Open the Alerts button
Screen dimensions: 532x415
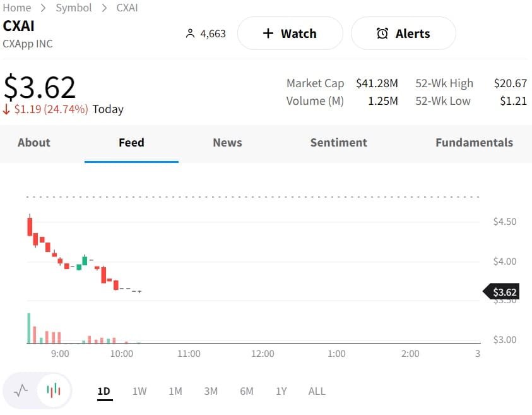[403, 33]
